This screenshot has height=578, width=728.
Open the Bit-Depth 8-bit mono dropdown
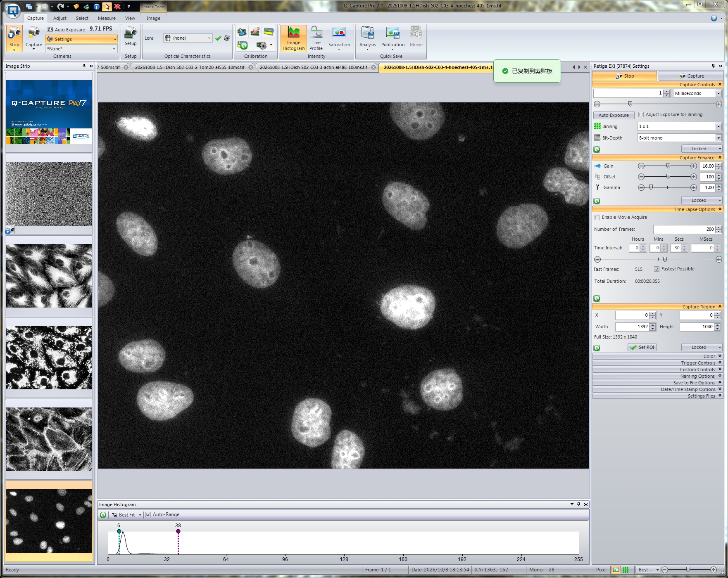679,138
